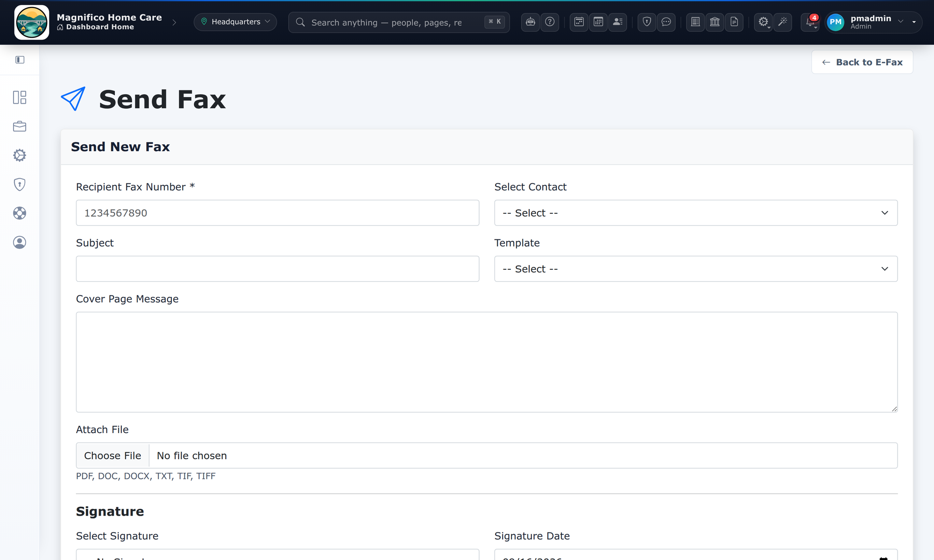Expand the Select Contact dropdown
Image resolution: width=934 pixels, height=560 pixels.
pos(696,213)
